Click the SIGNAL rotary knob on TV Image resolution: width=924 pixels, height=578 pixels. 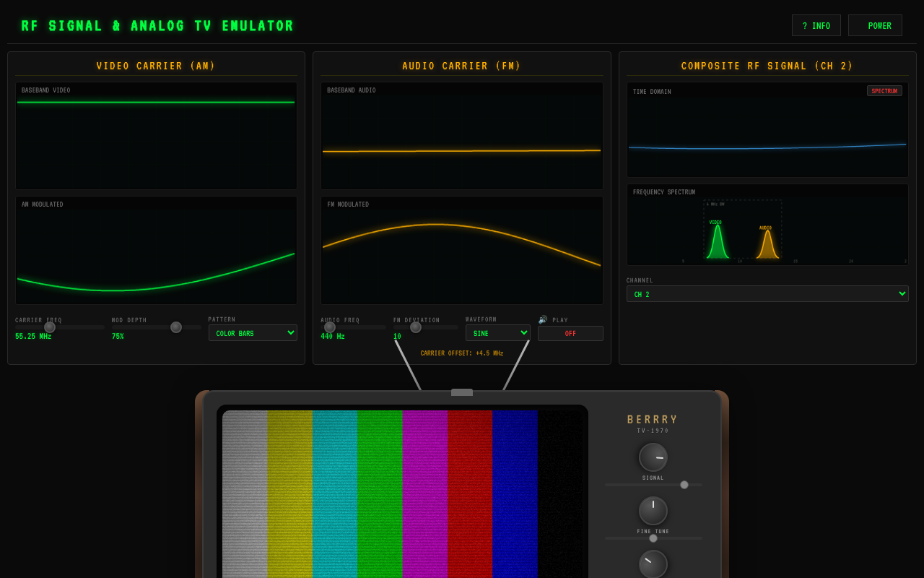[653, 457]
